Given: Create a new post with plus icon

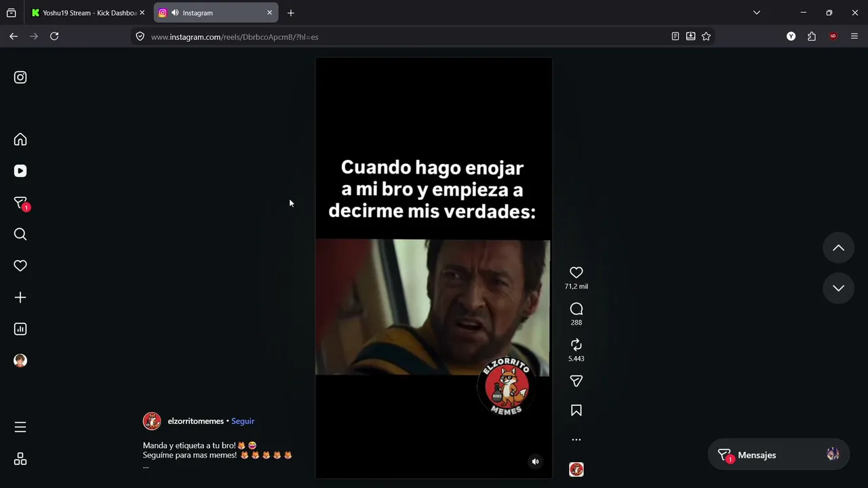Looking at the screenshot, I should point(20,298).
